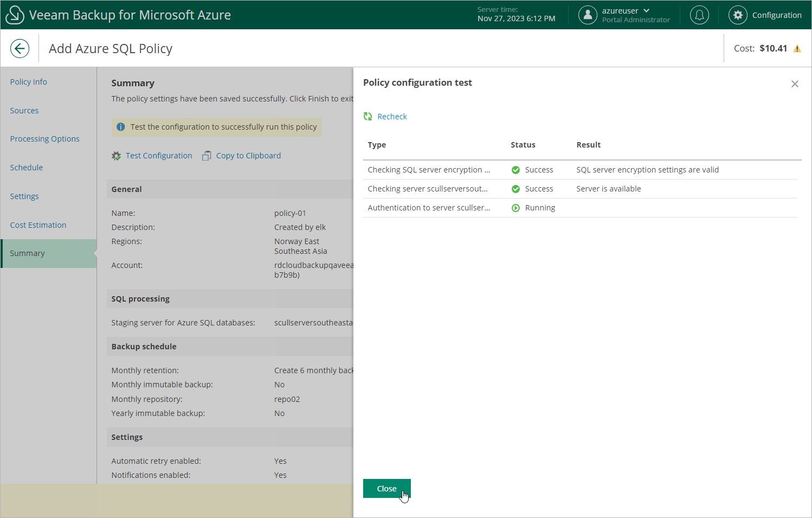Go to Sources step
The width and height of the screenshot is (812, 518).
tap(24, 111)
